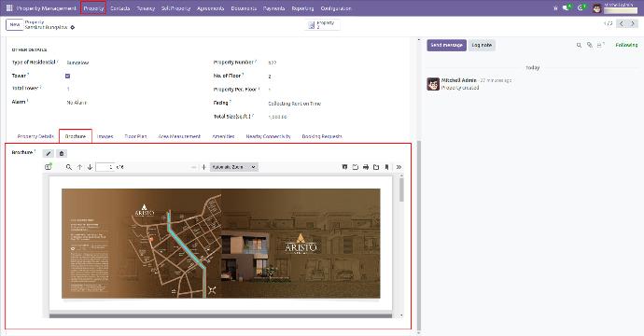Open the Tenancy menu
The image size is (644, 336).
(x=146, y=8)
